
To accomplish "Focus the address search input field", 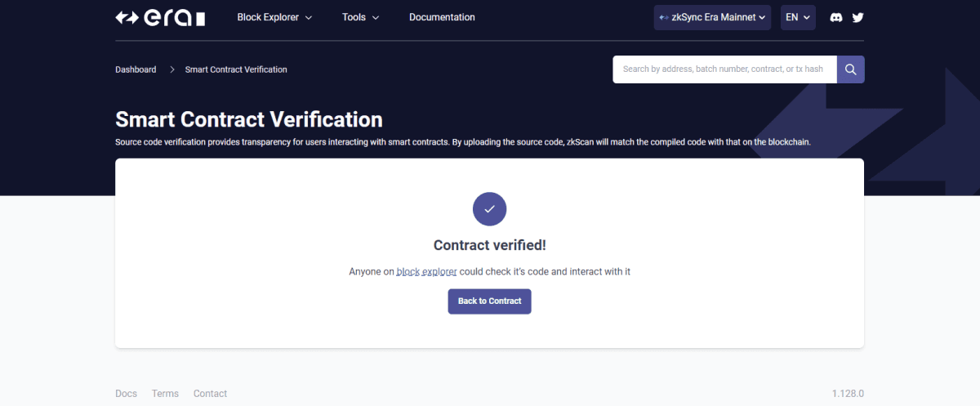I will tap(725, 69).
